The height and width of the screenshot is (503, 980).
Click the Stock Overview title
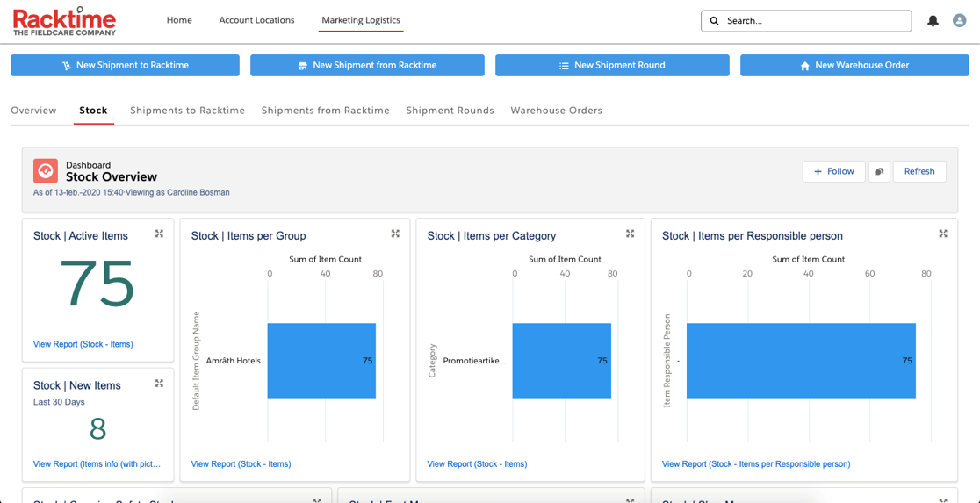[x=112, y=177]
